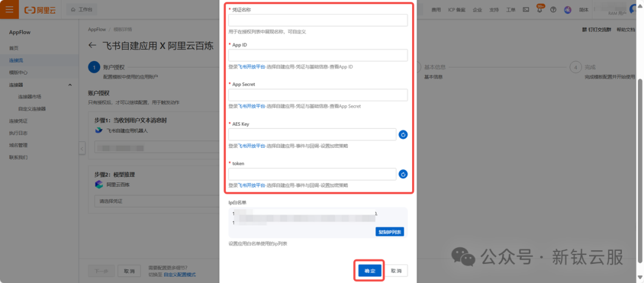Click the App Secret input field
Viewport: 644px width, 283px height.
coord(318,95)
